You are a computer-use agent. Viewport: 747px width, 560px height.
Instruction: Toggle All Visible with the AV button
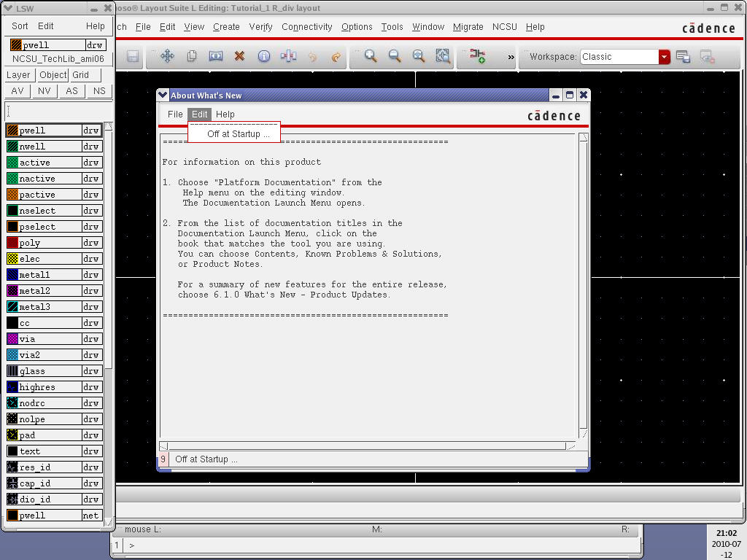pyautogui.click(x=18, y=91)
